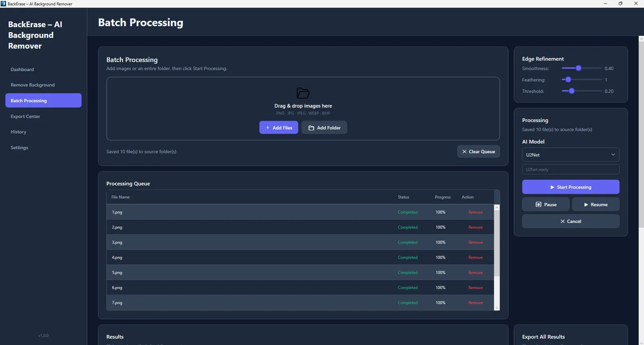Select Batch Processing in the sidebar
Viewport: 644px width, 345px height.
(x=43, y=101)
